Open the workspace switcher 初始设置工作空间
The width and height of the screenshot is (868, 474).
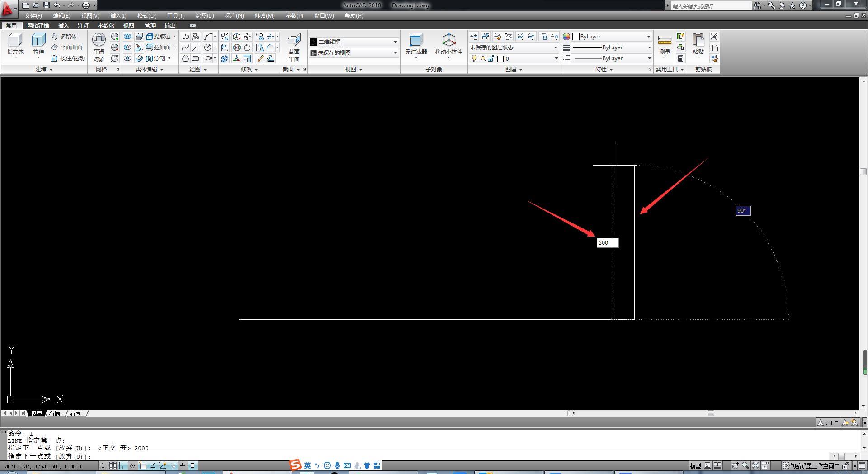(811, 465)
